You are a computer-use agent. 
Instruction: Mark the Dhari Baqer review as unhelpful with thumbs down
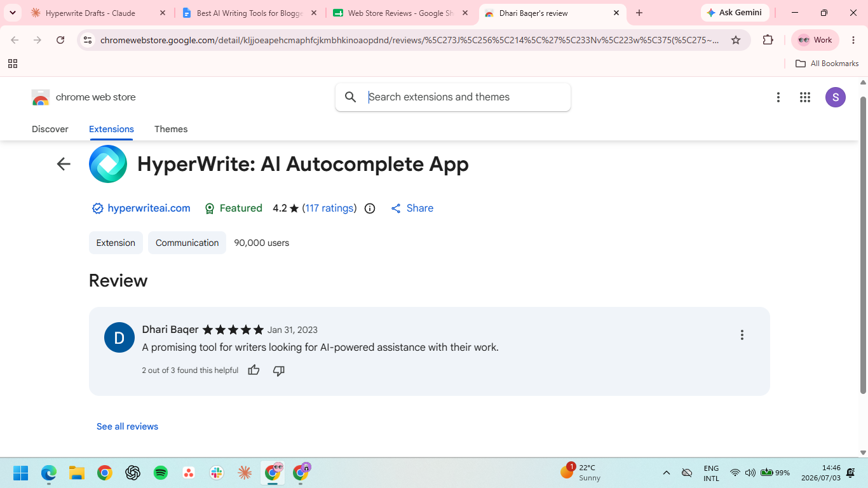pyautogui.click(x=278, y=370)
